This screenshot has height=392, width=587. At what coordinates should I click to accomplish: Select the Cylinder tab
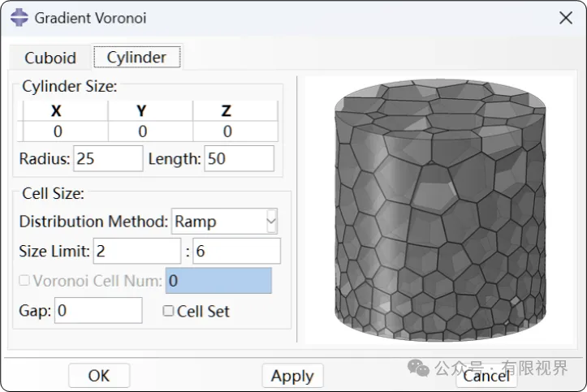coord(136,58)
